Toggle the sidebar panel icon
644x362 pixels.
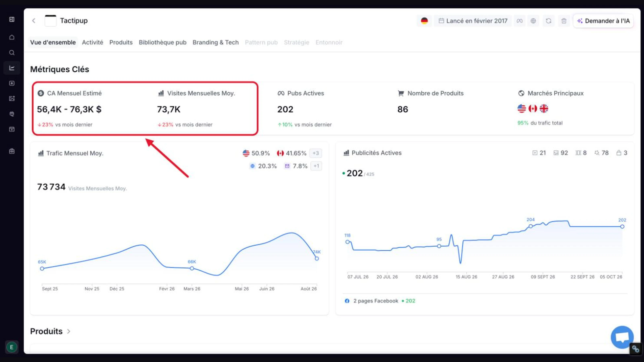point(12,20)
